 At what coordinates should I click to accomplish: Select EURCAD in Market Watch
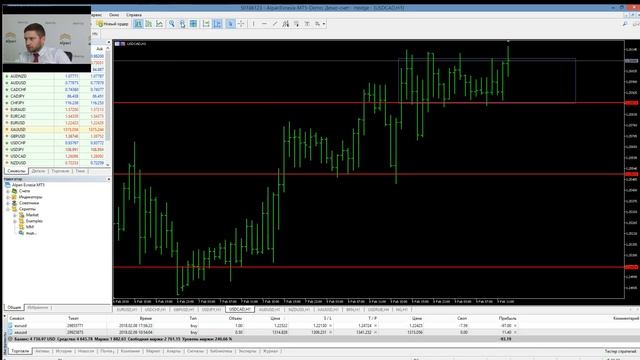55,116
